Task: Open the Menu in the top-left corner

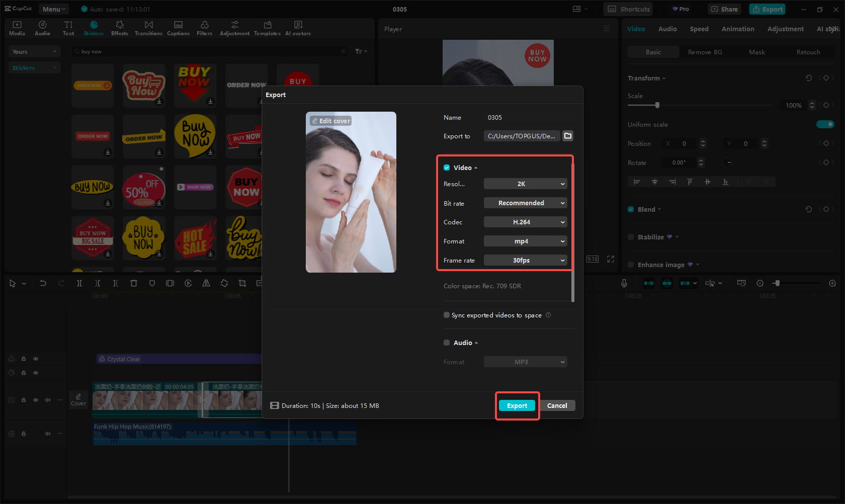Action: (53, 9)
